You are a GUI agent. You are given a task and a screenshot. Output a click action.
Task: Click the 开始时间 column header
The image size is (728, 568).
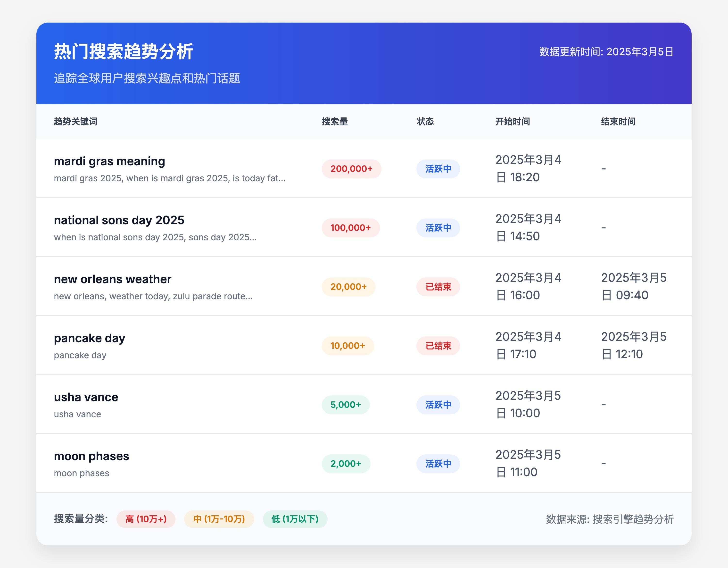tap(512, 122)
